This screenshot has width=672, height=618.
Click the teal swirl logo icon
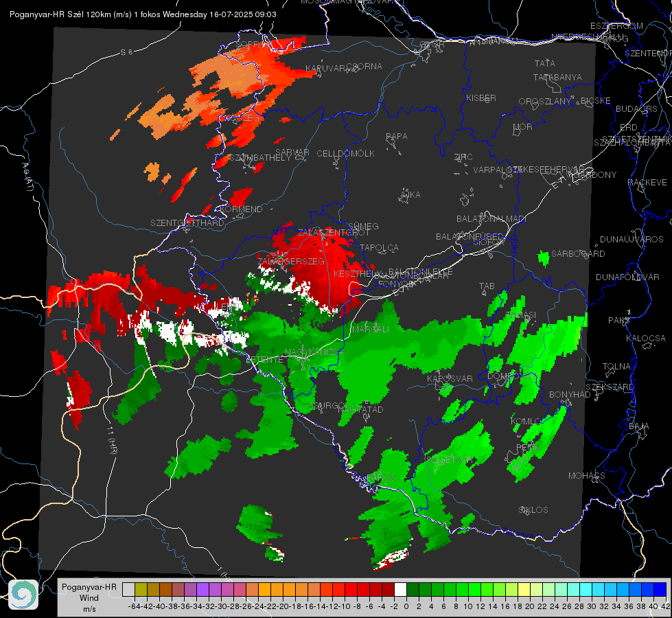pyautogui.click(x=23, y=595)
